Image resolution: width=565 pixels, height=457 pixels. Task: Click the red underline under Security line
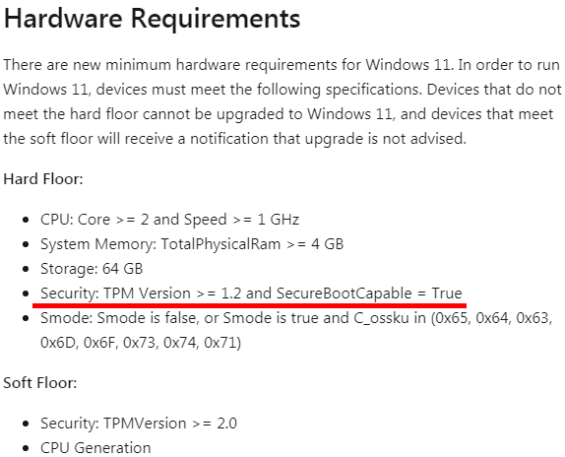click(x=249, y=306)
